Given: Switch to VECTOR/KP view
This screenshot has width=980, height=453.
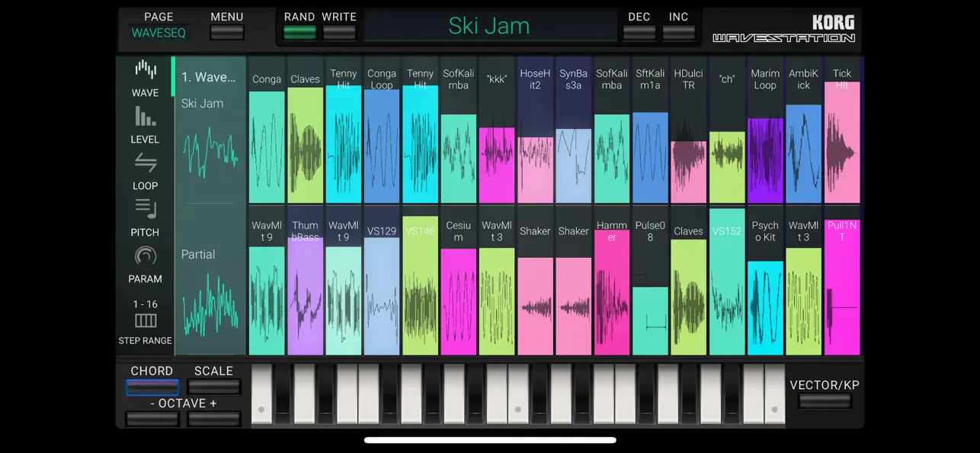Looking at the screenshot, I should point(825,401).
